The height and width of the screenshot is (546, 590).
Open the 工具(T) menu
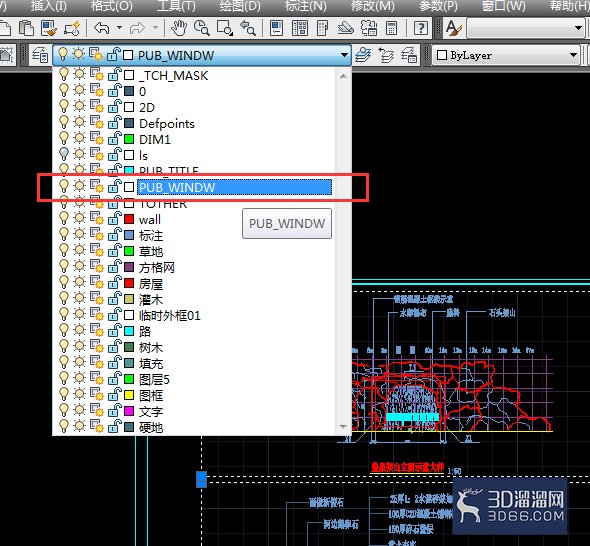176,6
